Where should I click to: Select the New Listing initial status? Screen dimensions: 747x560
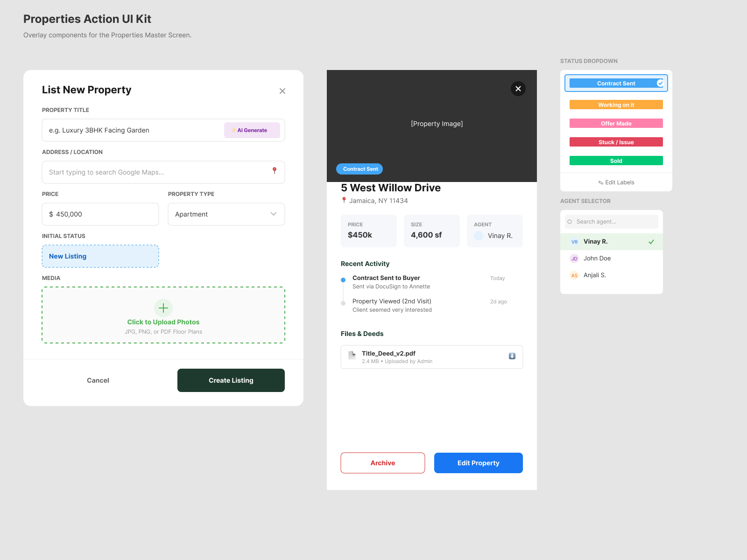(x=100, y=256)
